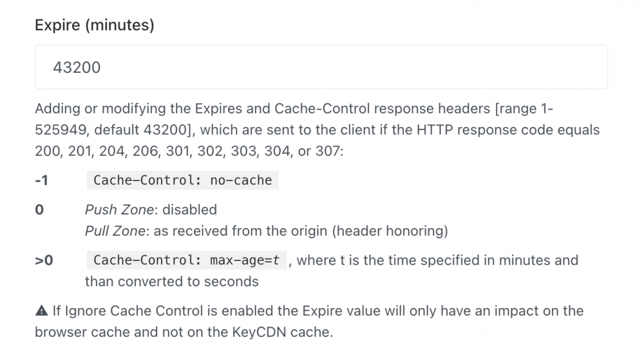Click the Expire minutes input field
This screenshot has height=355, width=644.
click(321, 67)
